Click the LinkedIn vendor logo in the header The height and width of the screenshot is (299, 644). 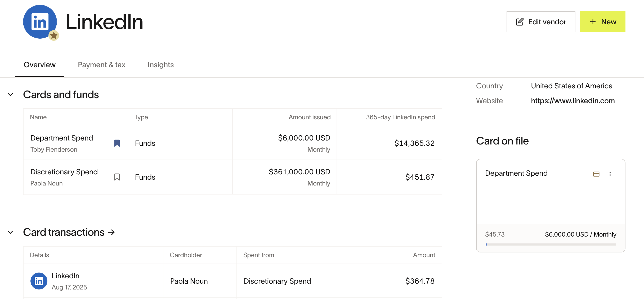(40, 22)
